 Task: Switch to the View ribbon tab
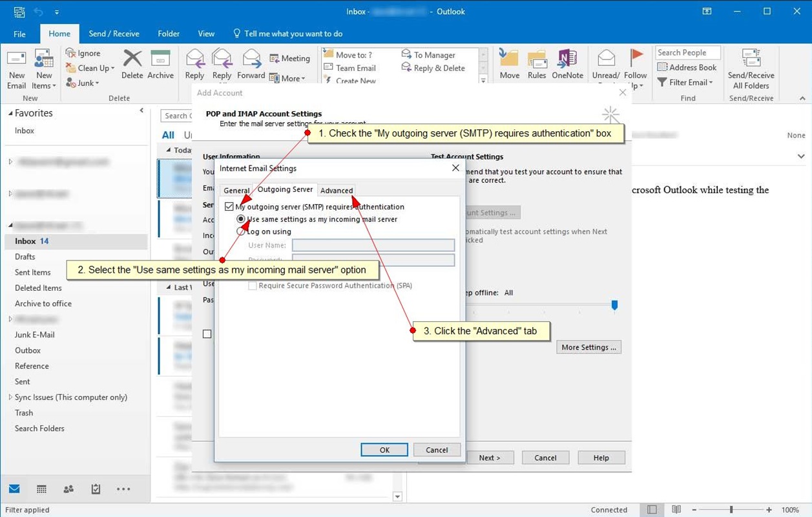pyautogui.click(x=206, y=34)
